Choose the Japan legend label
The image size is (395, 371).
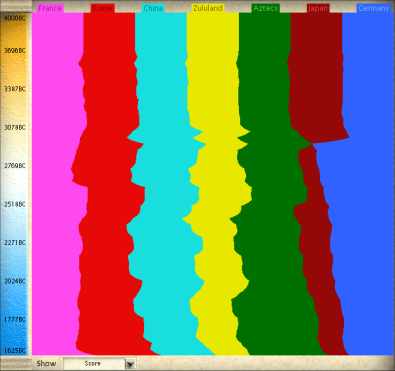point(318,8)
